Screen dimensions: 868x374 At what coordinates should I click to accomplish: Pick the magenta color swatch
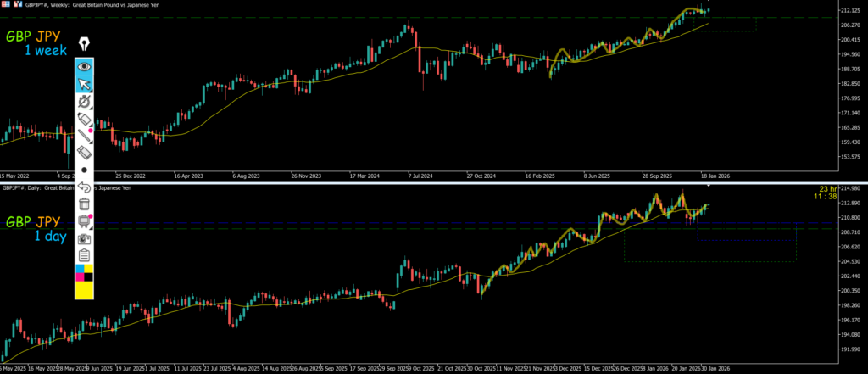click(81, 277)
